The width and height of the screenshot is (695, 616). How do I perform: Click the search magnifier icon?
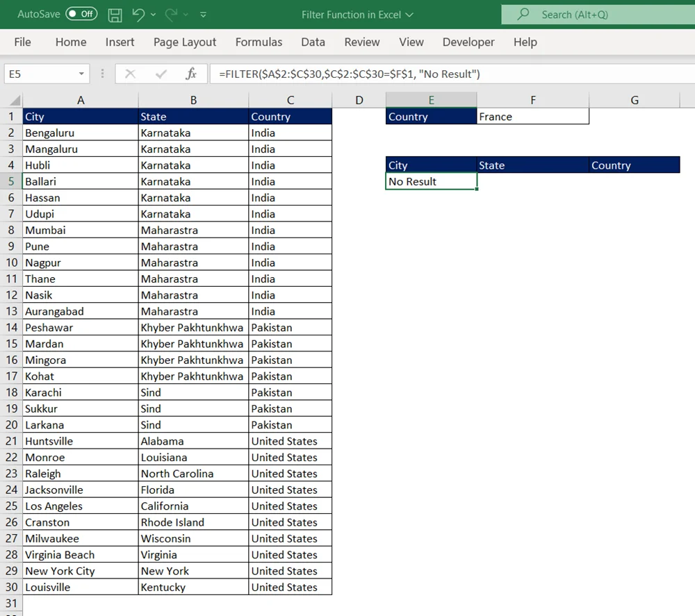point(524,15)
